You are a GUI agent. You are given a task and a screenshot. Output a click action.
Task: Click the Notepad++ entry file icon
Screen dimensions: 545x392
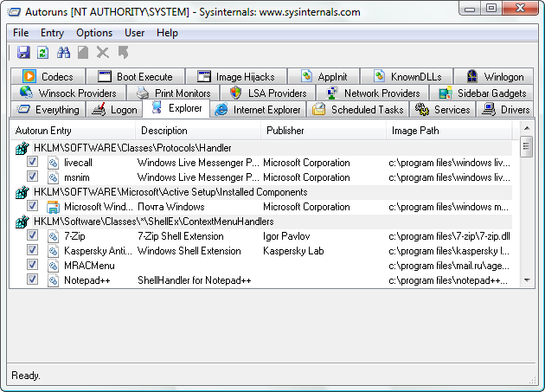(53, 280)
